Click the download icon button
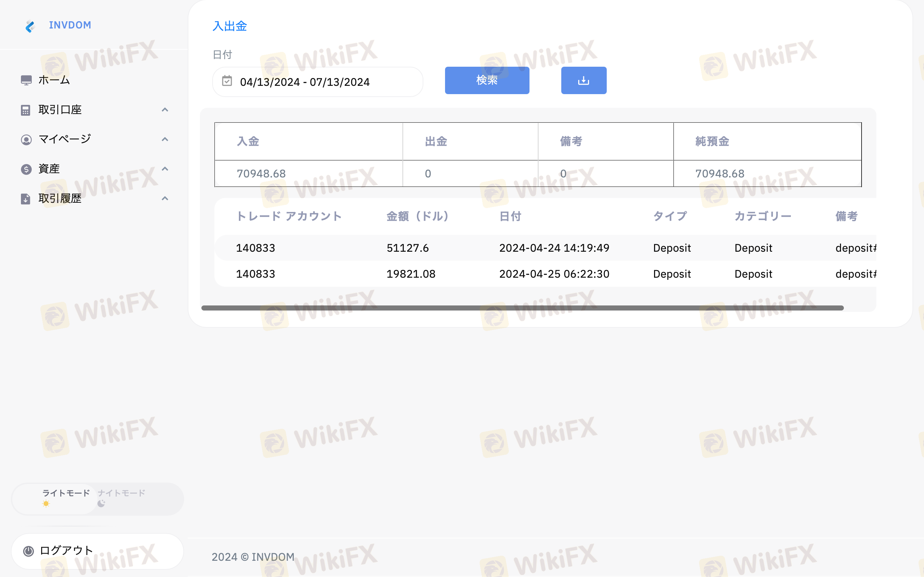Screen dimensions: 924x577 [583, 80]
